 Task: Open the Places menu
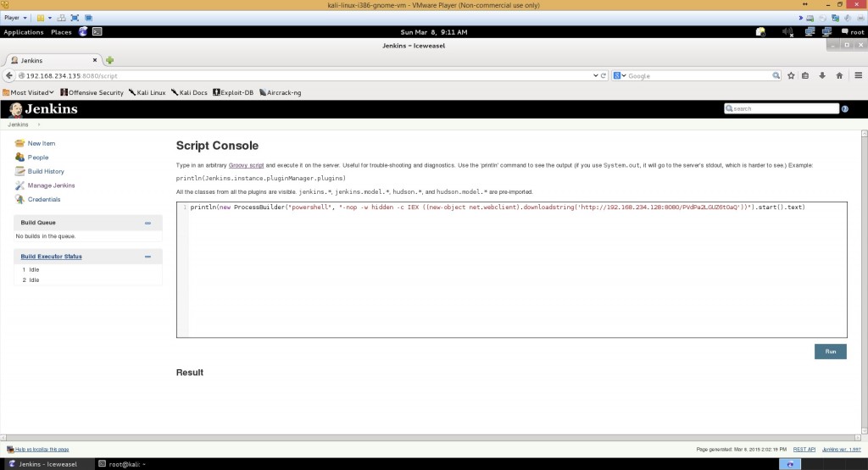(x=61, y=32)
